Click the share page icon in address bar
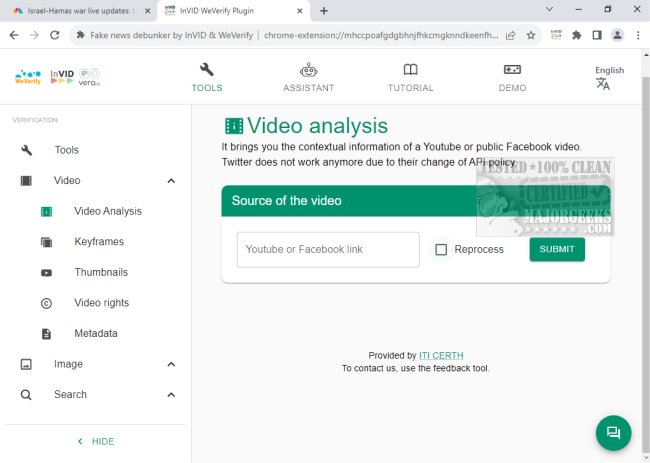The image size is (650, 463). tap(511, 35)
